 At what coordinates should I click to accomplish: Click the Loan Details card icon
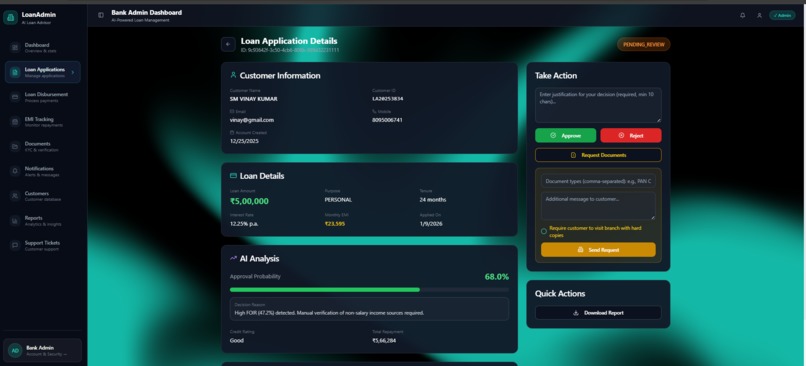[233, 176]
